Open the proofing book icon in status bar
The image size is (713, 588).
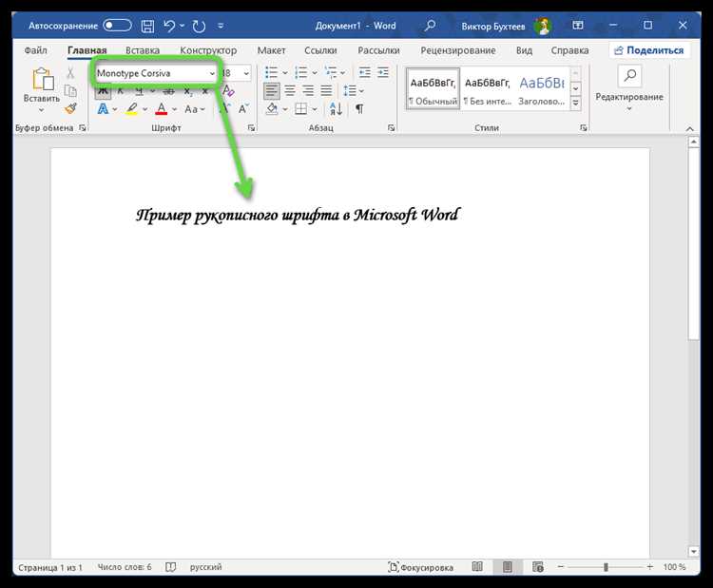point(170,567)
